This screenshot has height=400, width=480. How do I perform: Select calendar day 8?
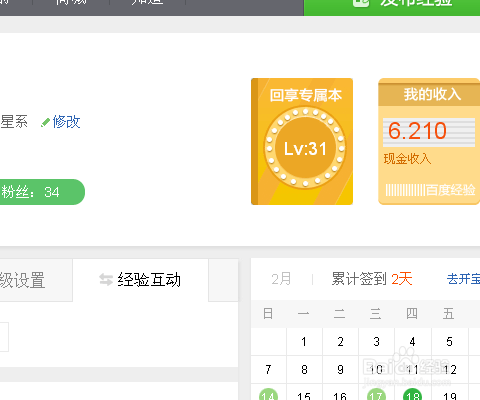click(304, 370)
